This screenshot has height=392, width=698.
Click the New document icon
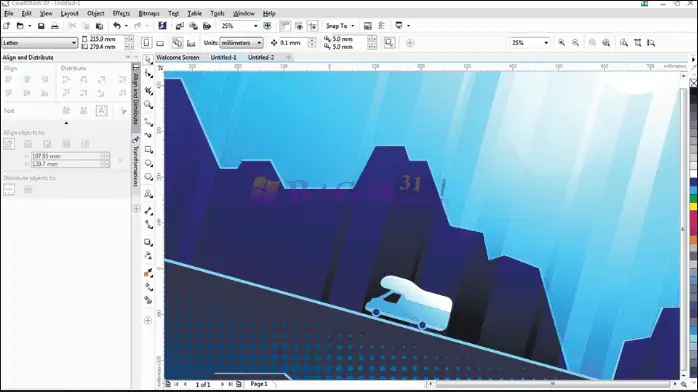coord(7,26)
